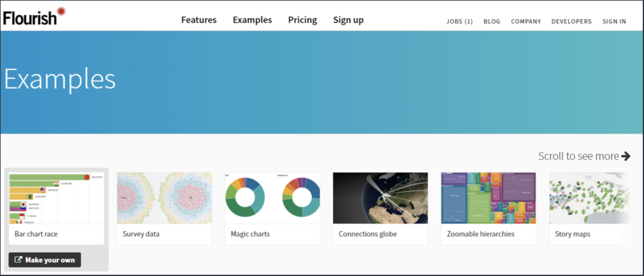The image size is (644, 276).
Task: Click SIGN IN in the header
Action: (x=614, y=21)
